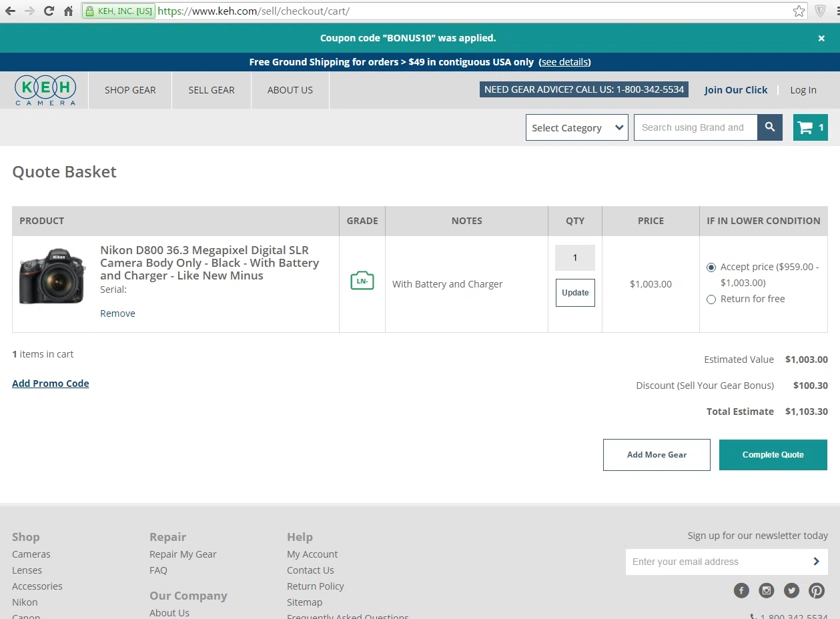Open footer Contact Us link
Image resolution: width=840 pixels, height=619 pixels.
[x=310, y=570]
